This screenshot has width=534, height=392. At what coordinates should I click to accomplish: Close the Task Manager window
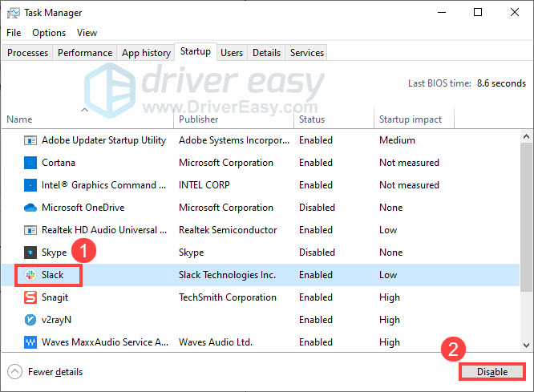515,13
